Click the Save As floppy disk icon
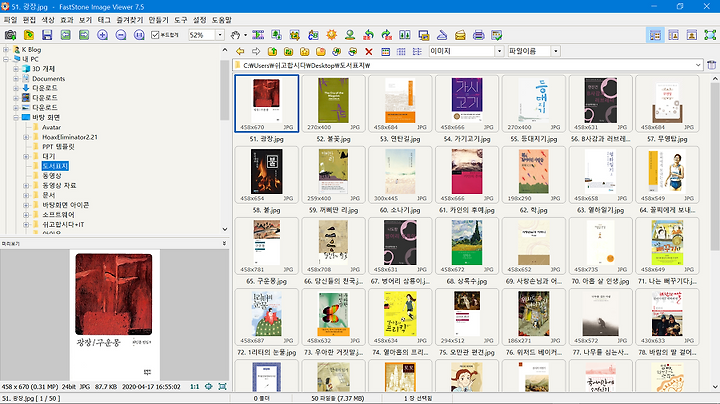 click(47, 35)
